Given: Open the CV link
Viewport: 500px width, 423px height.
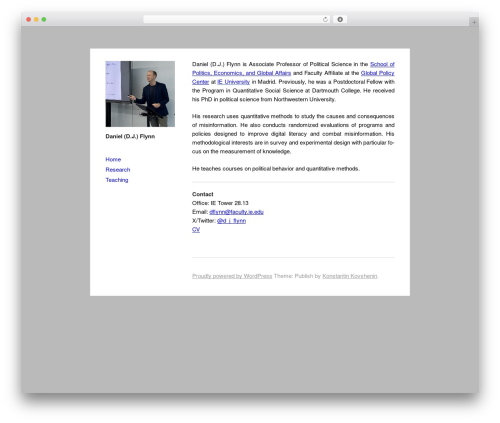Looking at the screenshot, I should pos(196,229).
